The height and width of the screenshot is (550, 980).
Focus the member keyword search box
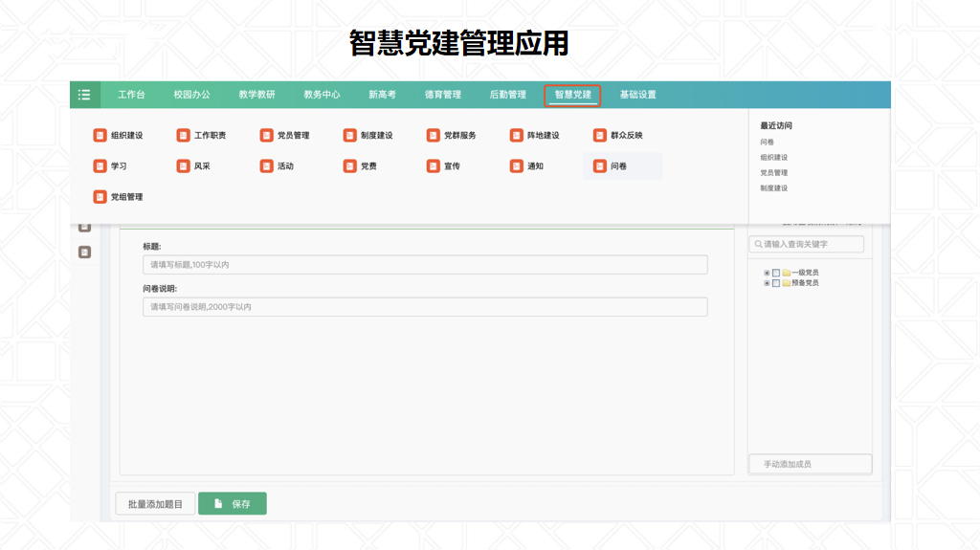point(806,245)
